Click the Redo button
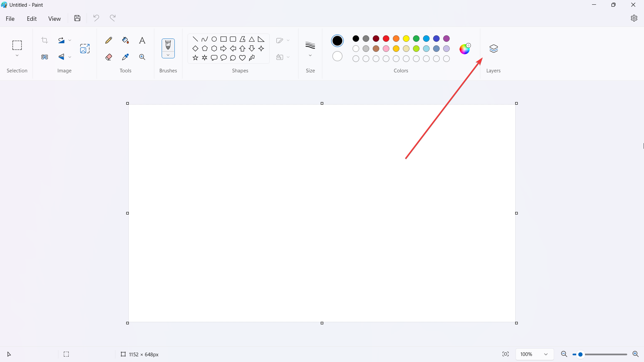The width and height of the screenshot is (644, 362). pos(112,18)
